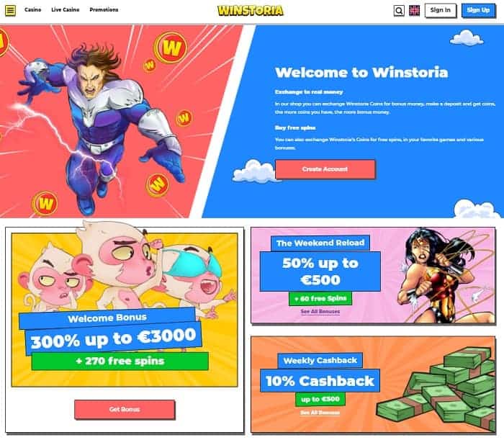Click the Welcome to Winstoria heading
Image resolution: width=504 pixels, height=440 pixels.
[361, 72]
